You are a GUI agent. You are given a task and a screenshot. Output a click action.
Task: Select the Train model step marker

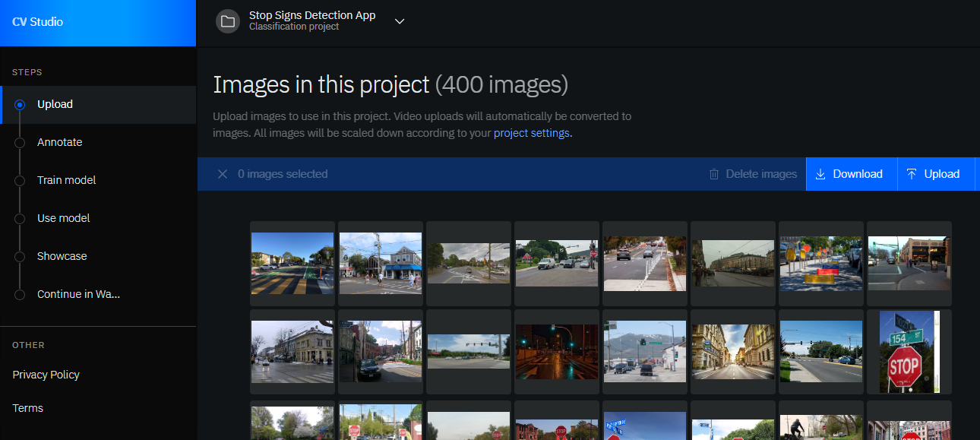(x=21, y=181)
